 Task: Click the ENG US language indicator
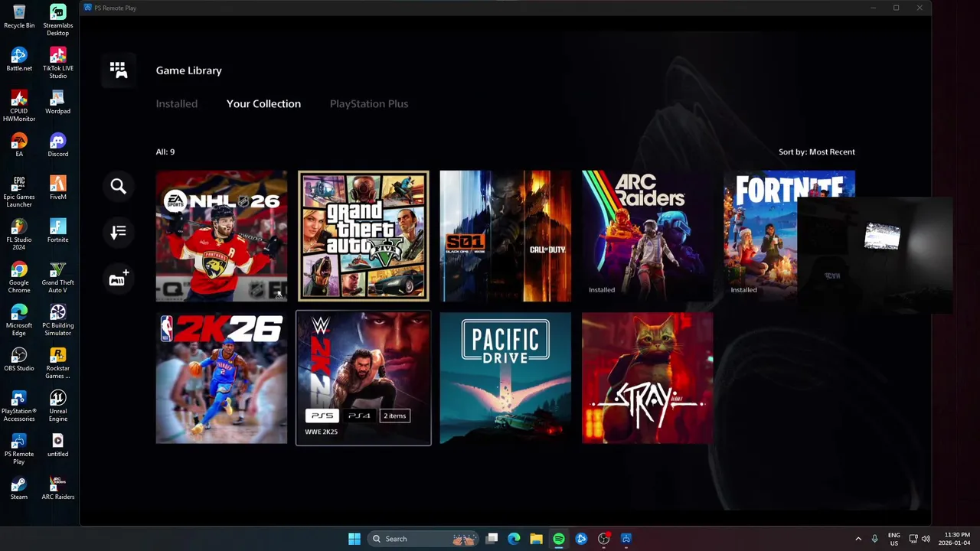[x=894, y=539]
